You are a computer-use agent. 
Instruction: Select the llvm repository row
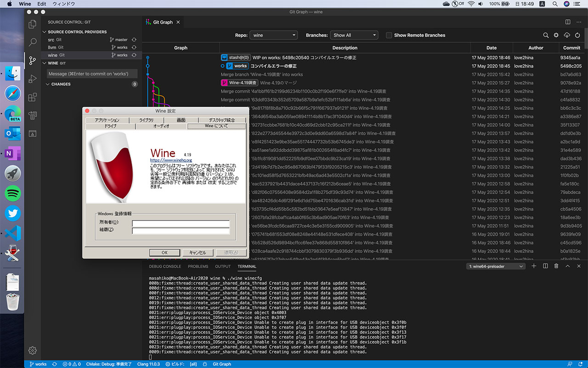[92, 47]
